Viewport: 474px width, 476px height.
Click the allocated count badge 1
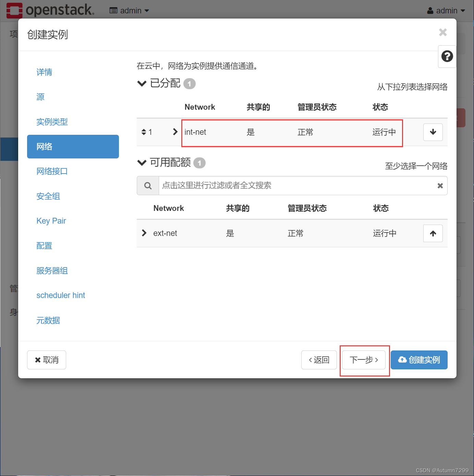(189, 84)
